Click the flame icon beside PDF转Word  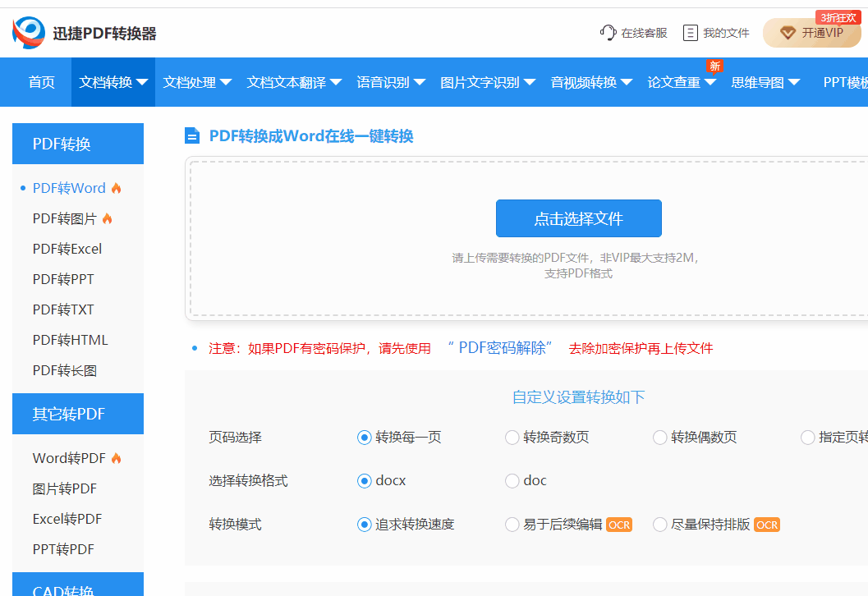[x=117, y=188]
